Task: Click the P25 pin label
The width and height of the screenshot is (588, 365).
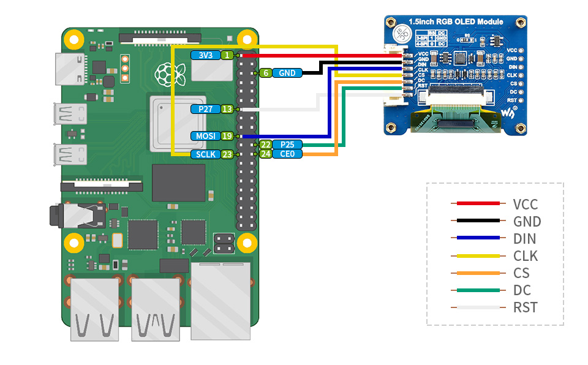Action: 287,145
